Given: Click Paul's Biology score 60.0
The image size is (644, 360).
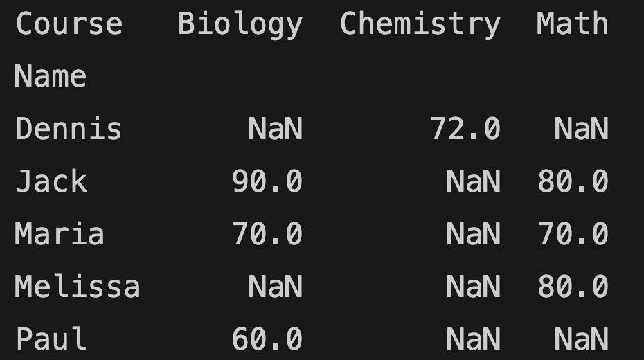Looking at the screenshot, I should (267, 339).
